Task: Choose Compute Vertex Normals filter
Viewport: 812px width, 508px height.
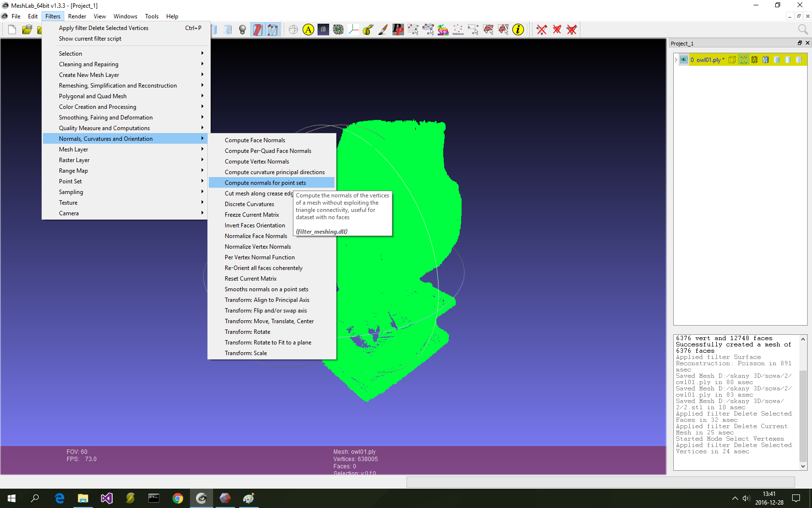Action: 272,162
